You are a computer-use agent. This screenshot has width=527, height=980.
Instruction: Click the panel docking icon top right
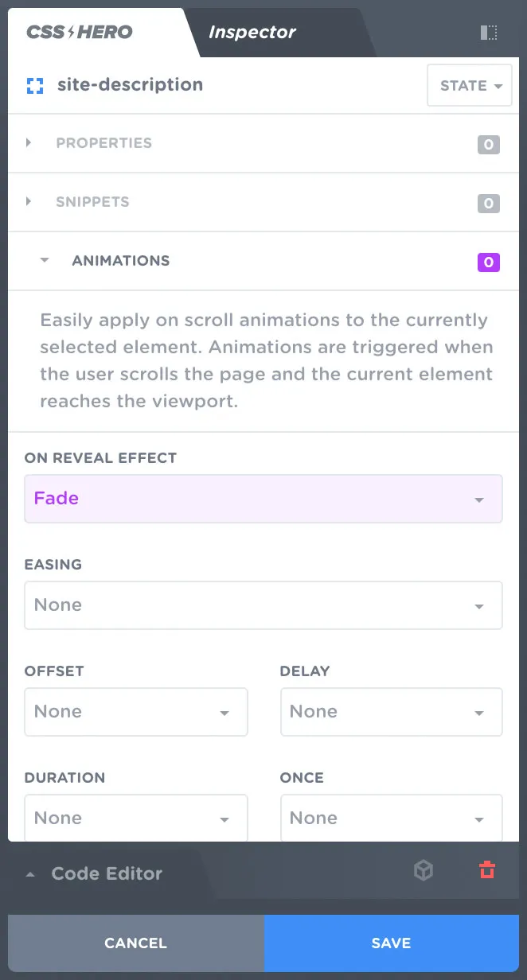[489, 32]
